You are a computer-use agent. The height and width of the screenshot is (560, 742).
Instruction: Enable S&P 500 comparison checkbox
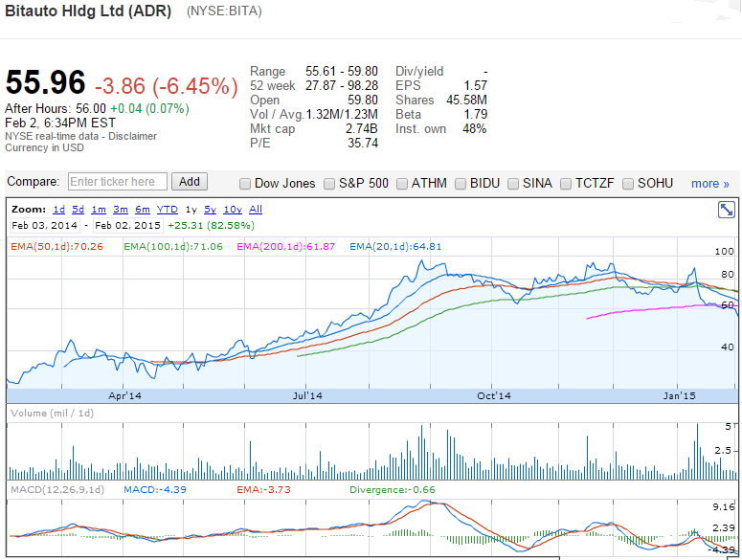click(x=329, y=184)
